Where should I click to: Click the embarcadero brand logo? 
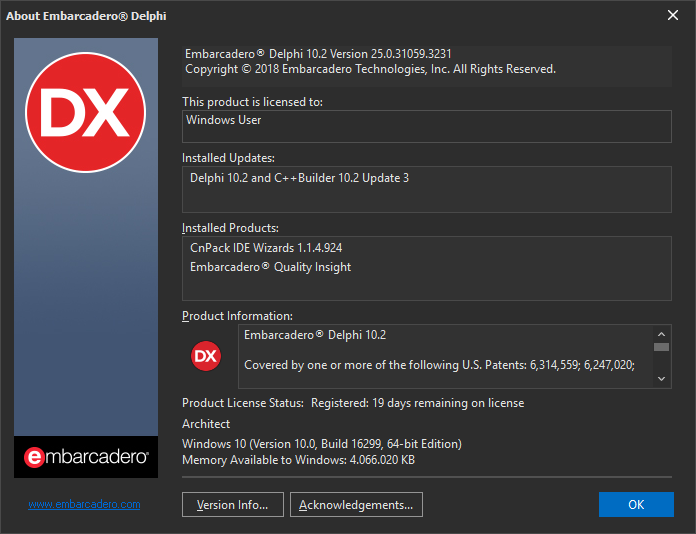[x=86, y=457]
